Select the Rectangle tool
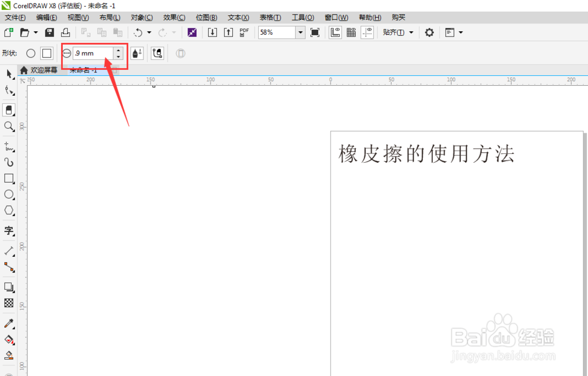 click(9, 177)
